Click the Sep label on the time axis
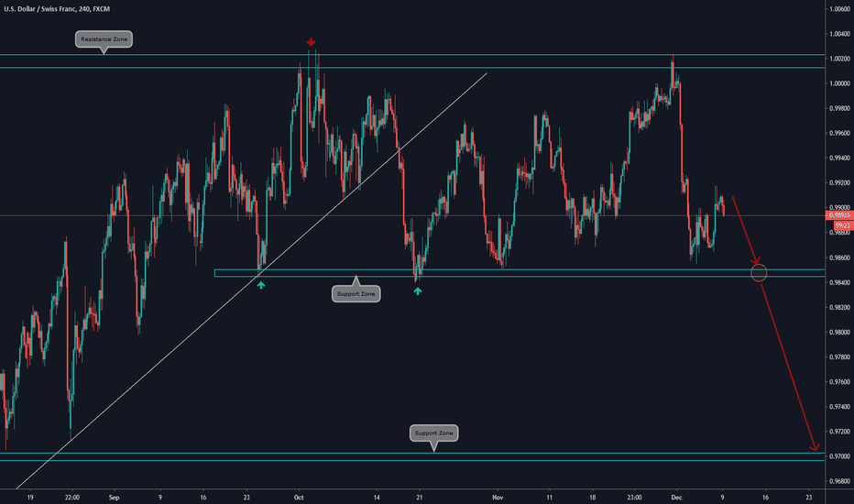The width and height of the screenshot is (854, 504). tap(114, 496)
